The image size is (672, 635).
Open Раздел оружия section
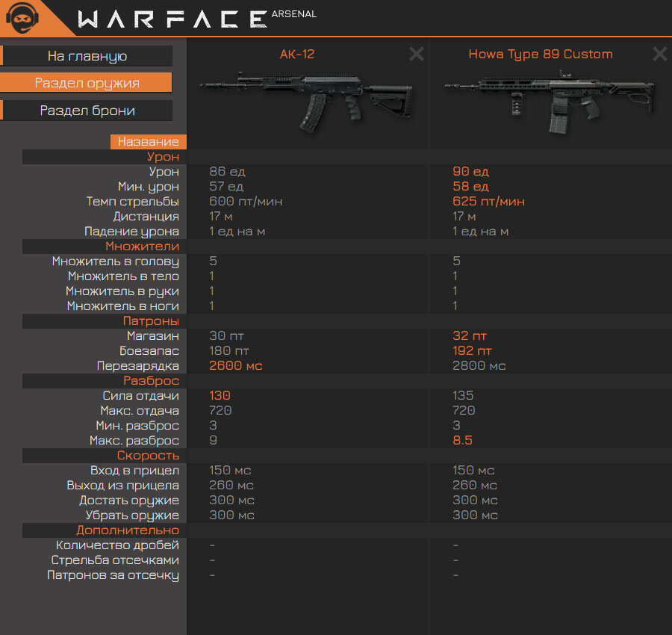87,83
